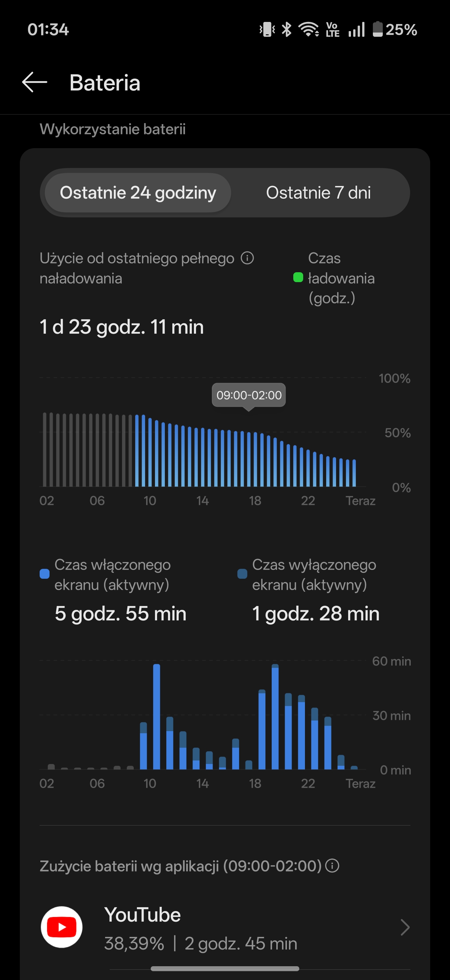Screen dimensions: 450x980
Task: Tap the 09:00-02:00 chart tooltip
Action: pos(249,395)
